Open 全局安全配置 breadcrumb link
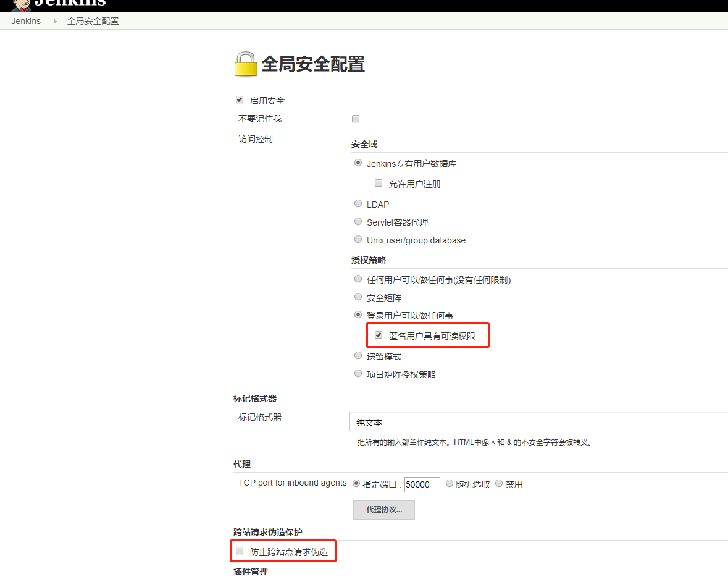 (93, 21)
